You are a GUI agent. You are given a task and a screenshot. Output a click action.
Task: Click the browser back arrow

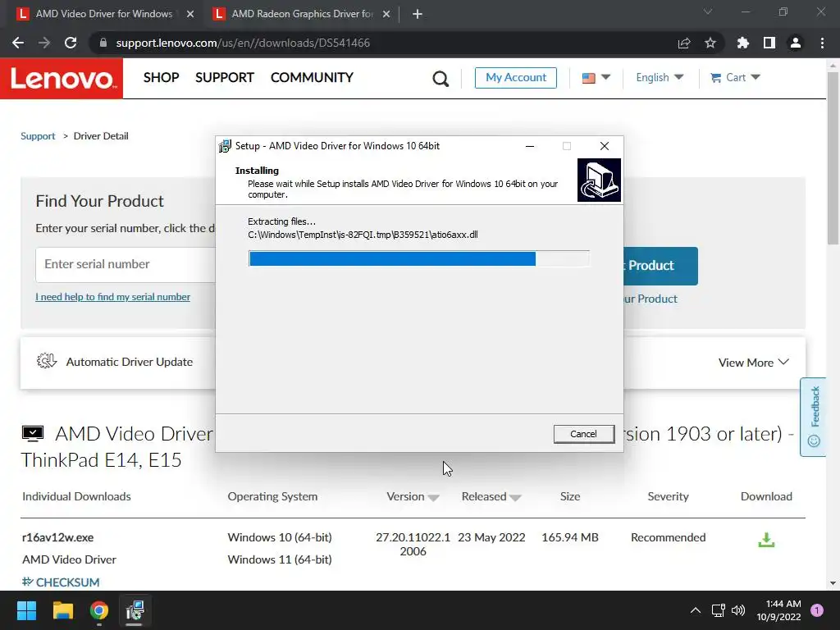(18, 43)
